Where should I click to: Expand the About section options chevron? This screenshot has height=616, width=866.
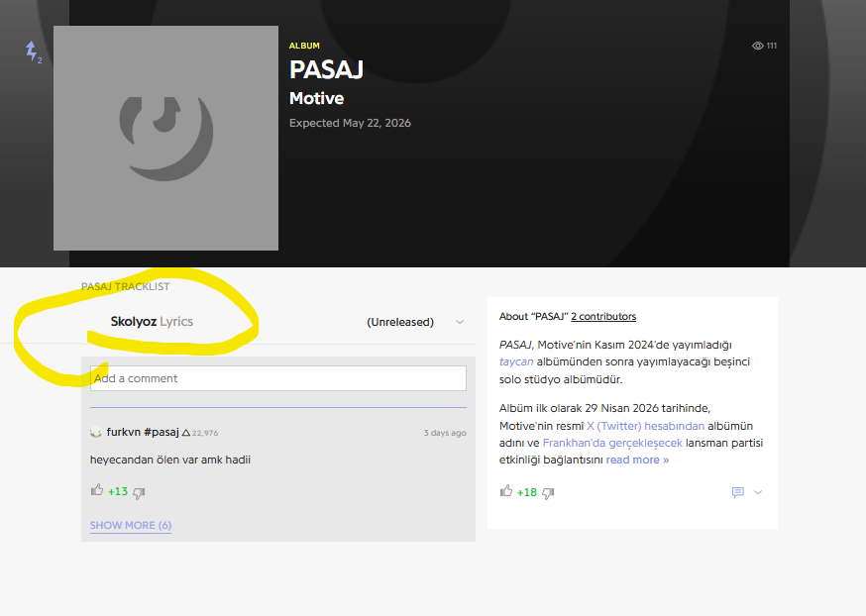(758, 492)
